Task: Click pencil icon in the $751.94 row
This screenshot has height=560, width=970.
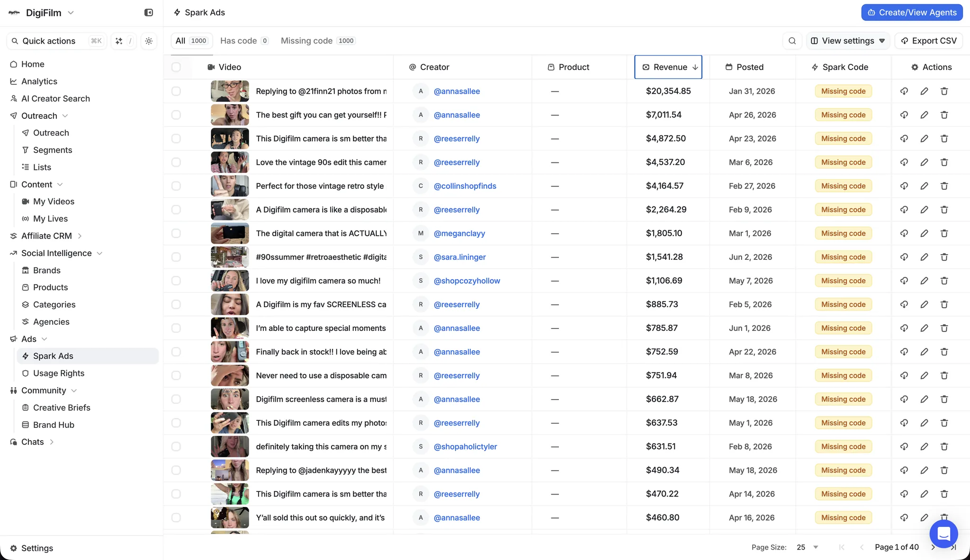Action: pos(924,375)
